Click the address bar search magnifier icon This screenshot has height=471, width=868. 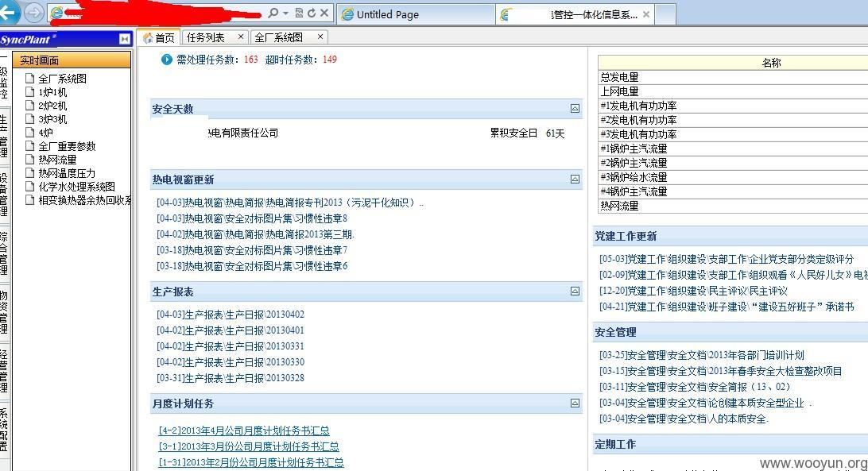(273, 13)
